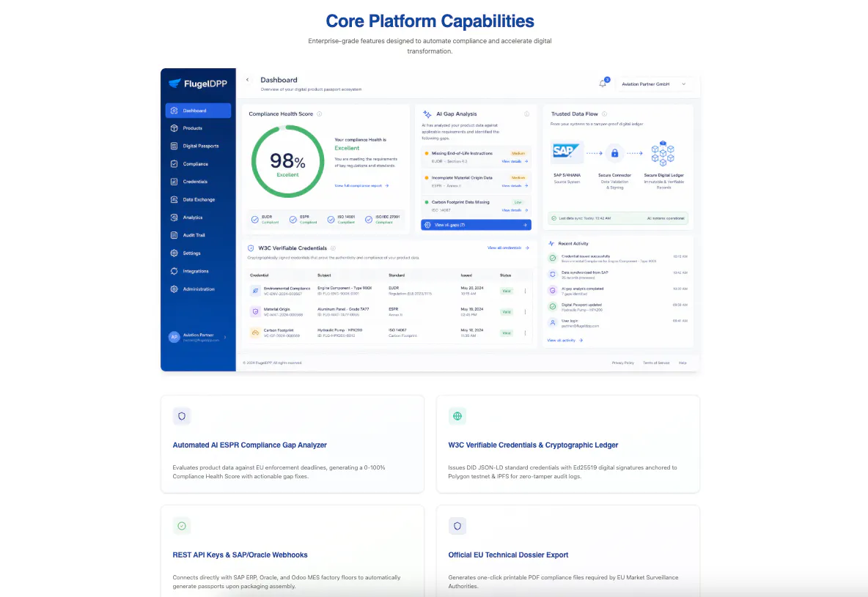Select Audit Trail in the sidebar menu

point(198,235)
